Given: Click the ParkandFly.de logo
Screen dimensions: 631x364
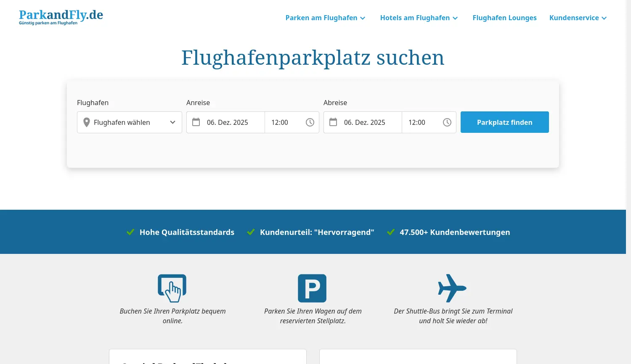Looking at the screenshot, I should [61, 17].
